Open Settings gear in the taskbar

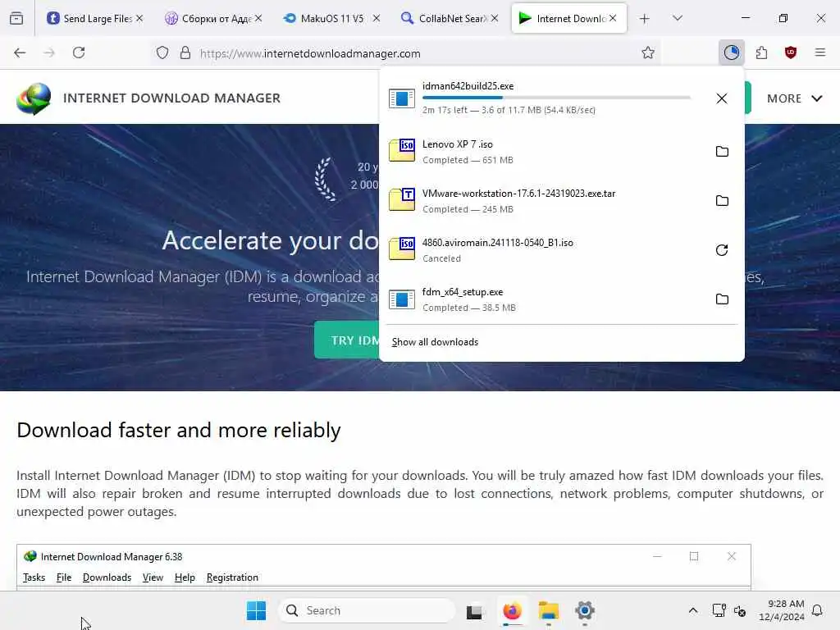(585, 610)
